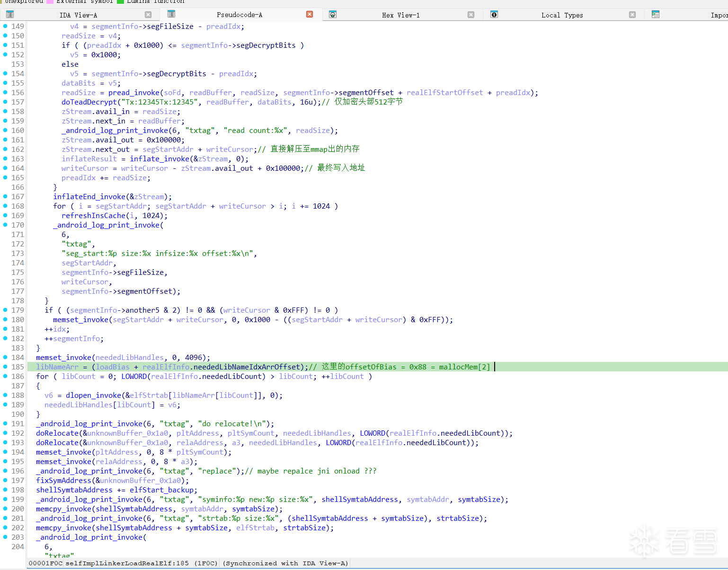Close the IDA View-A tab
Screen dimensions: 728x570
coord(148,15)
